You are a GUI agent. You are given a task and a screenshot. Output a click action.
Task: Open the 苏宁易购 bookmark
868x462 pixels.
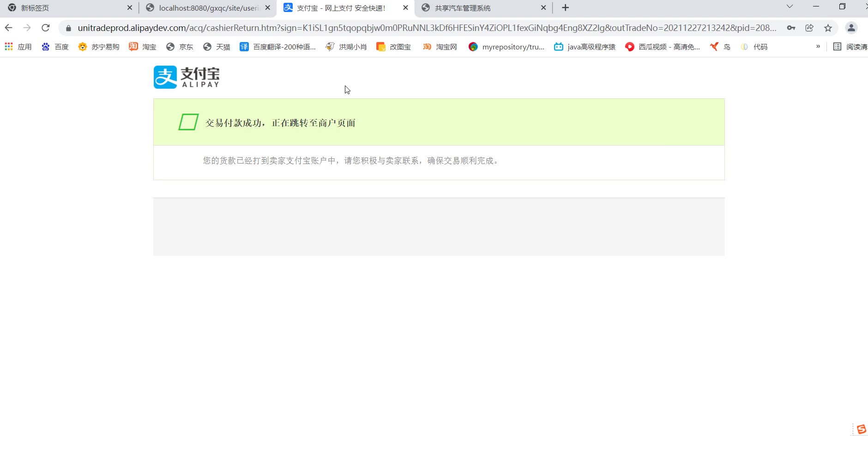pyautogui.click(x=99, y=47)
